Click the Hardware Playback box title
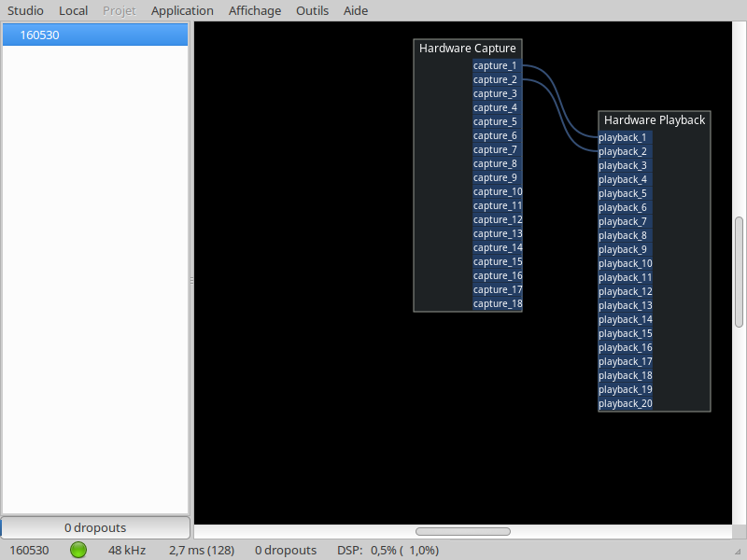Viewport: 747px width, 560px height. point(655,120)
